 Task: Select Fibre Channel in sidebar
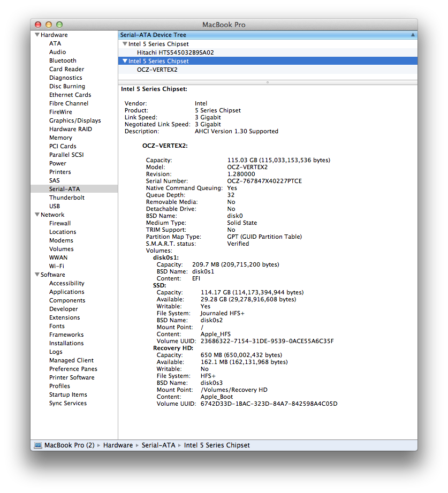pos(69,103)
